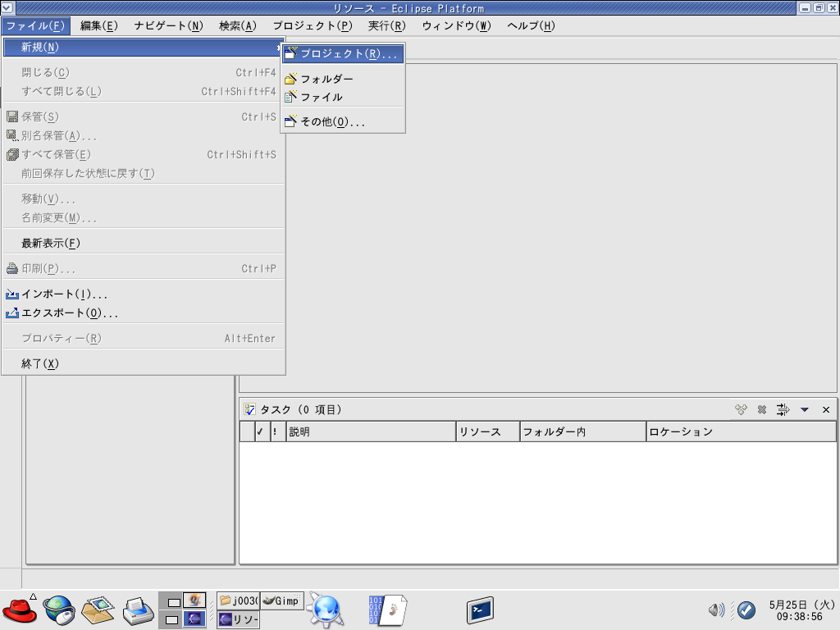840x630 pixels.
Task: Sort tasks by リソース column header
Action: coord(488,431)
